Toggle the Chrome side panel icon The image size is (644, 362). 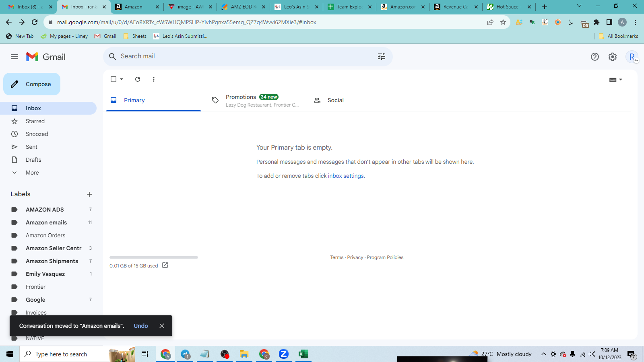(609, 22)
